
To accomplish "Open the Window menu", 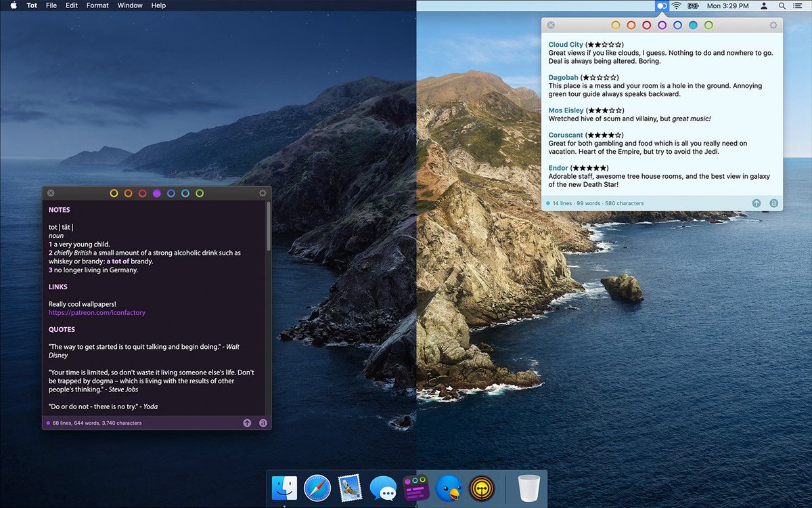I will coord(130,5).
